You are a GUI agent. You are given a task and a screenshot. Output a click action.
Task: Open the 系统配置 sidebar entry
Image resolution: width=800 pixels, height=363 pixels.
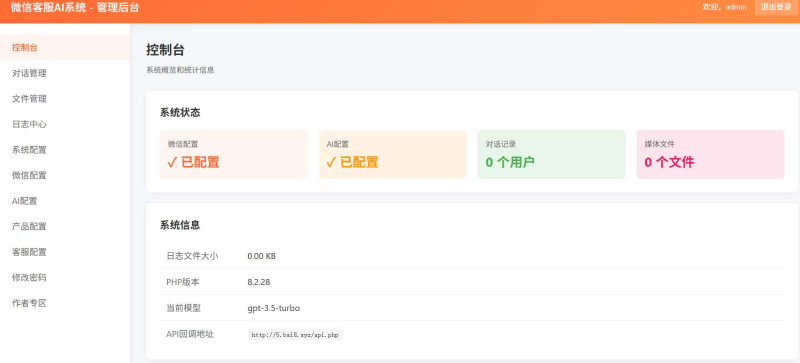coord(65,150)
